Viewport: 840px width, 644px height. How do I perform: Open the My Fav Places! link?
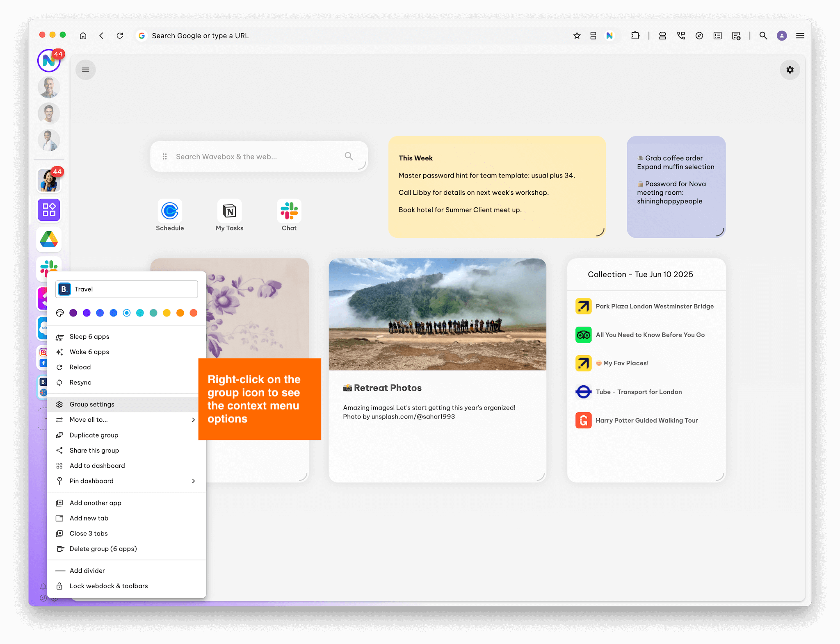click(x=646, y=363)
